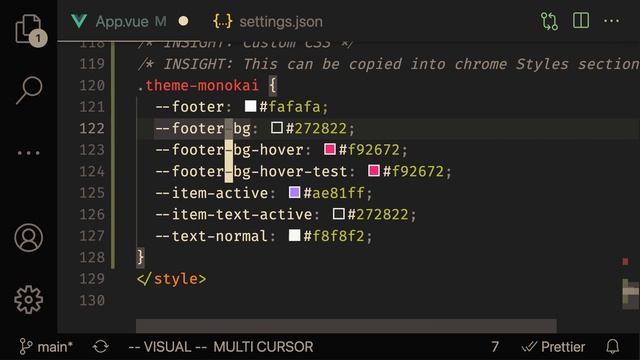Open the color swatch for --footer-bg-hover-test

(374, 171)
